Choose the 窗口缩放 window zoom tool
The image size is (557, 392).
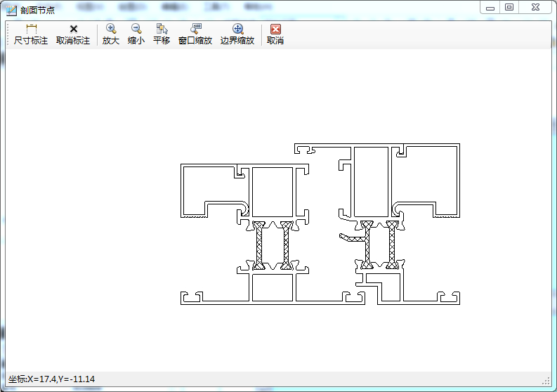pyautogui.click(x=195, y=34)
